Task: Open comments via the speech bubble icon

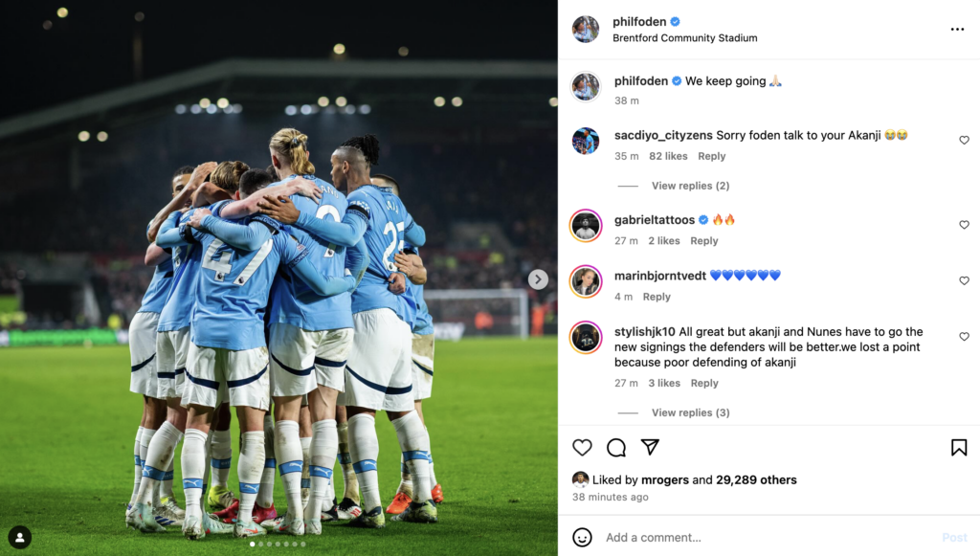Action: click(x=616, y=447)
